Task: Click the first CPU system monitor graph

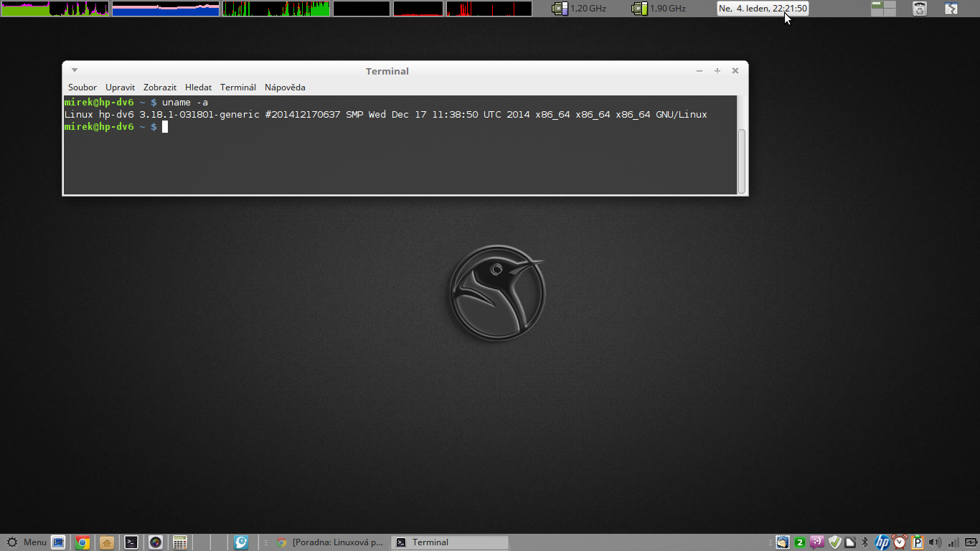Action: tap(55, 9)
